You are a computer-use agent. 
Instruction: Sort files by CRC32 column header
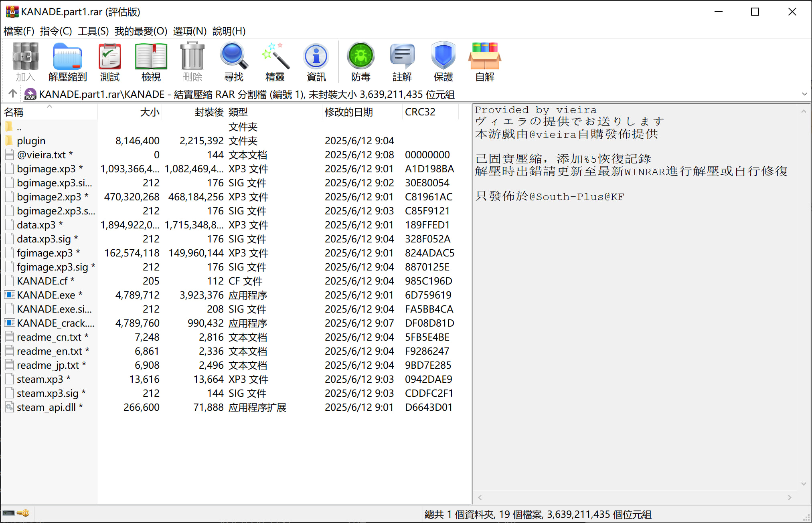click(x=420, y=112)
